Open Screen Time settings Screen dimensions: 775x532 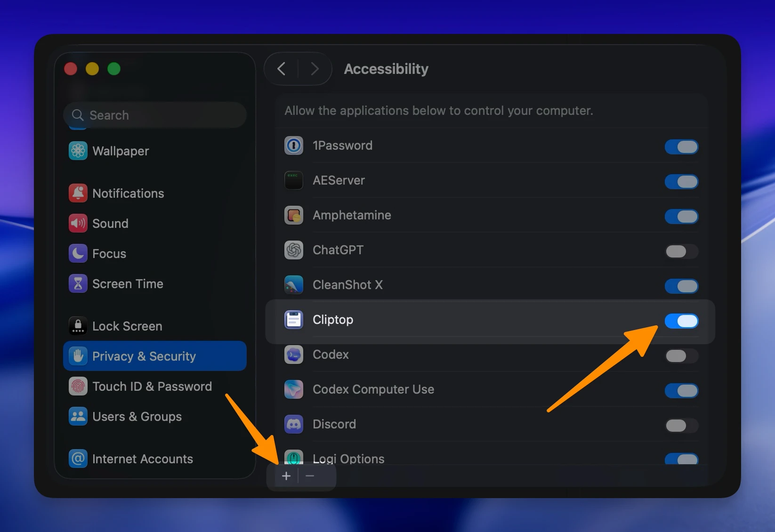tap(155, 283)
